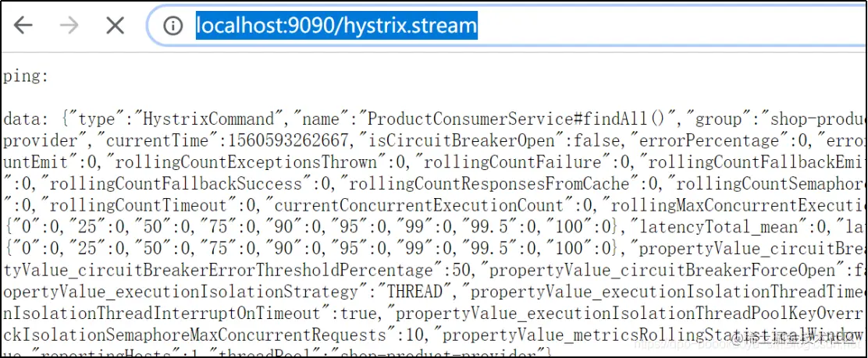
Task: View site information icon in address bar
Action: pos(173,26)
